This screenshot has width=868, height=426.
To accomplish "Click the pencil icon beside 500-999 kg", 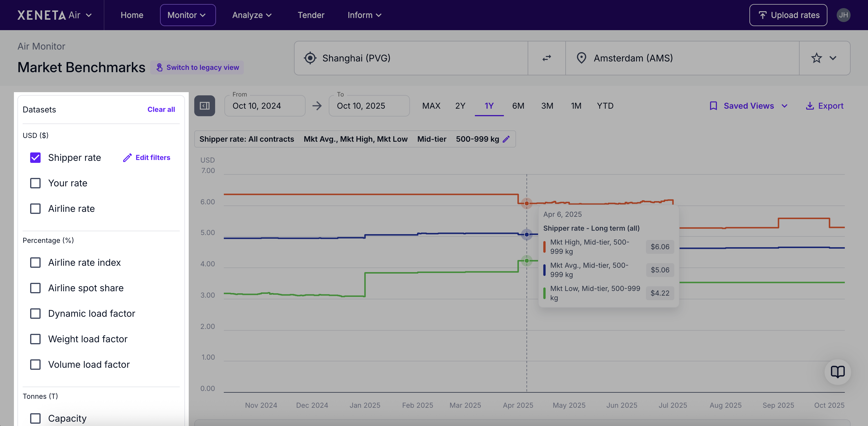I will coord(506,139).
